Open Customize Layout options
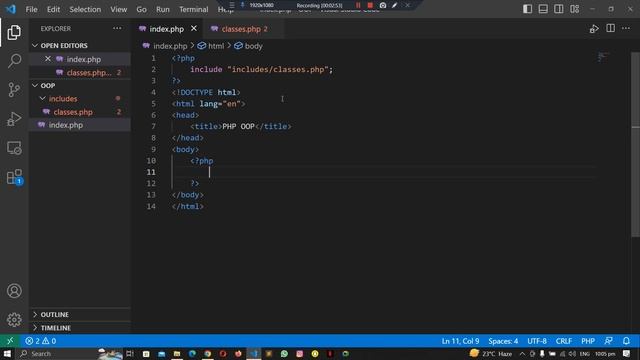 [574, 9]
